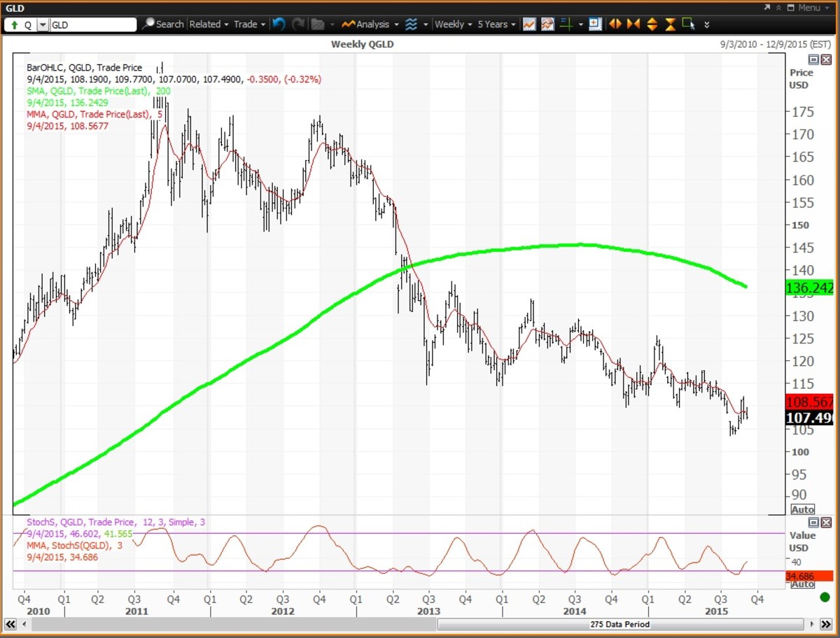Toggle Auto scale on the stochastic panel
Image resolution: width=840 pixels, height=638 pixels.
(802, 584)
